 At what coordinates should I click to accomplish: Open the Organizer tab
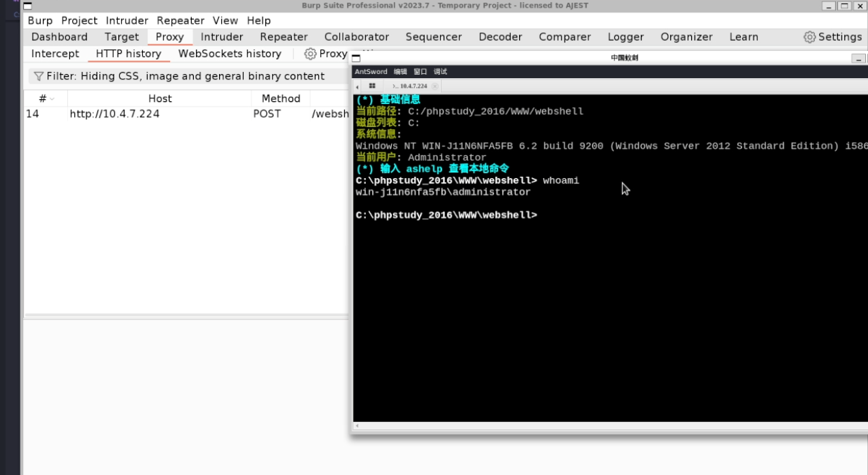[686, 37]
